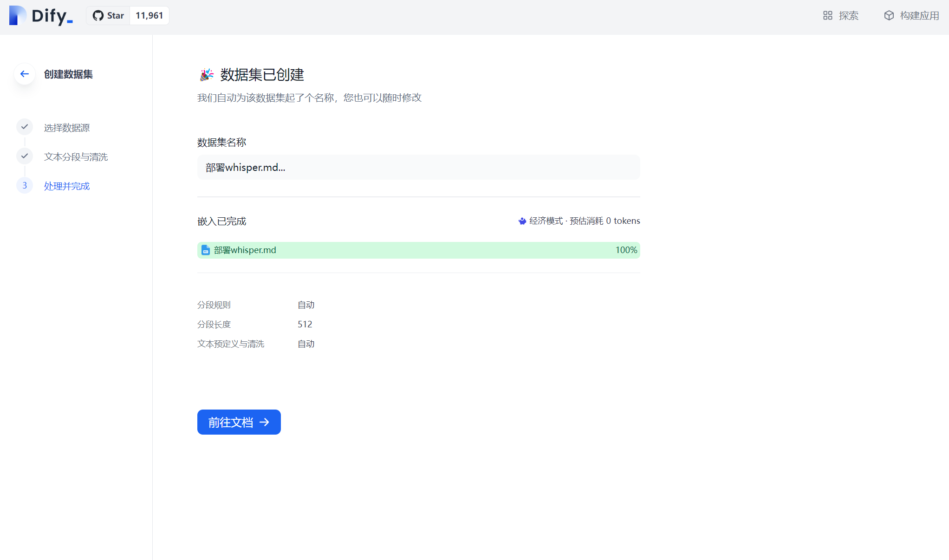Image resolution: width=949 pixels, height=560 pixels.
Task: Click the 文本预定义与清洗 label
Action: pos(230,344)
